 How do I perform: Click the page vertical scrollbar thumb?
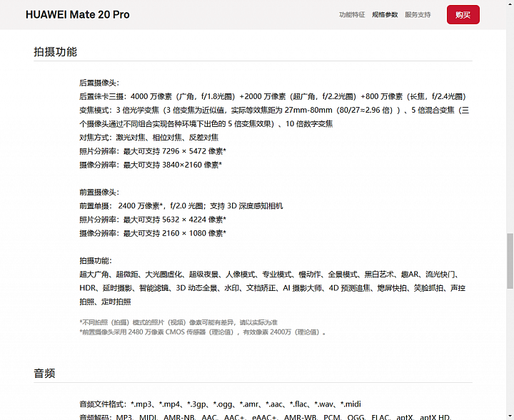coord(510,261)
